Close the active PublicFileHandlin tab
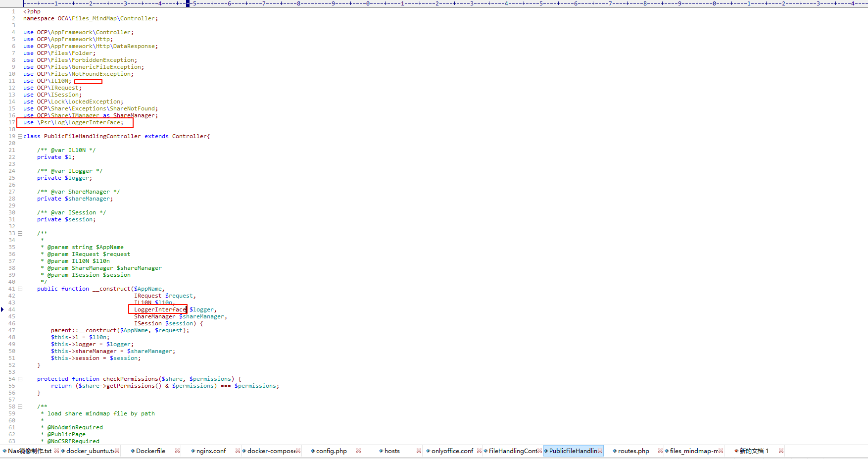The height and width of the screenshot is (459, 868). pyautogui.click(x=600, y=451)
